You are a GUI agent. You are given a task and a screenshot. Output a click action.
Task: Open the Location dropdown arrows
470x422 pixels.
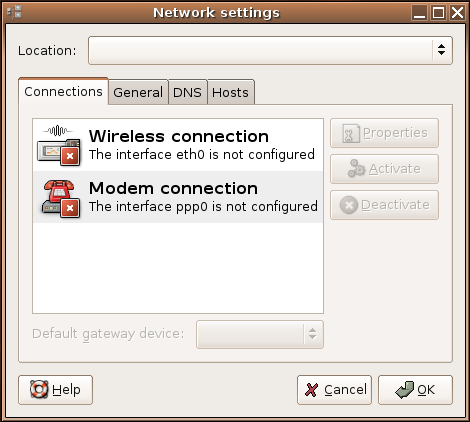[442, 50]
